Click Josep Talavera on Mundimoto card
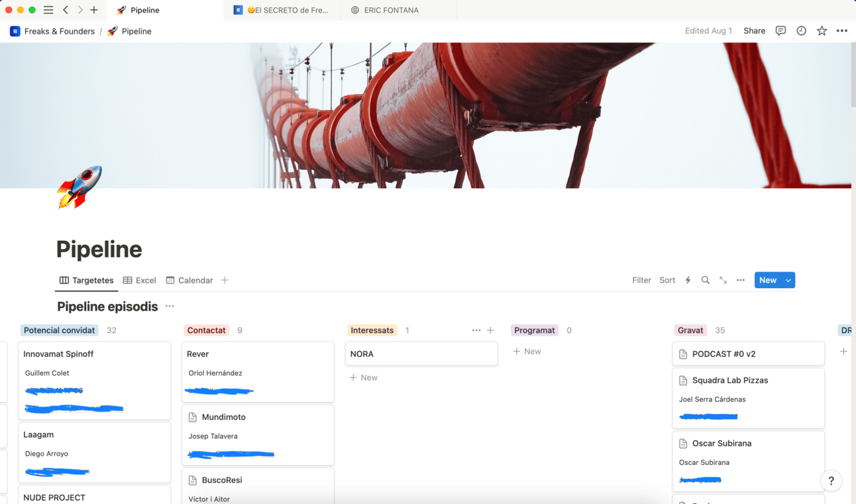This screenshot has width=856, height=504. pyautogui.click(x=213, y=436)
